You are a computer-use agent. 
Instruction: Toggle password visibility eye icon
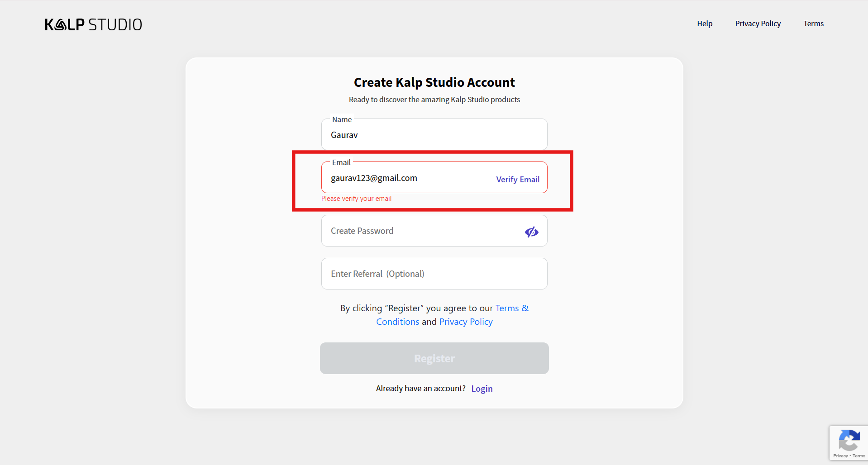coord(531,232)
